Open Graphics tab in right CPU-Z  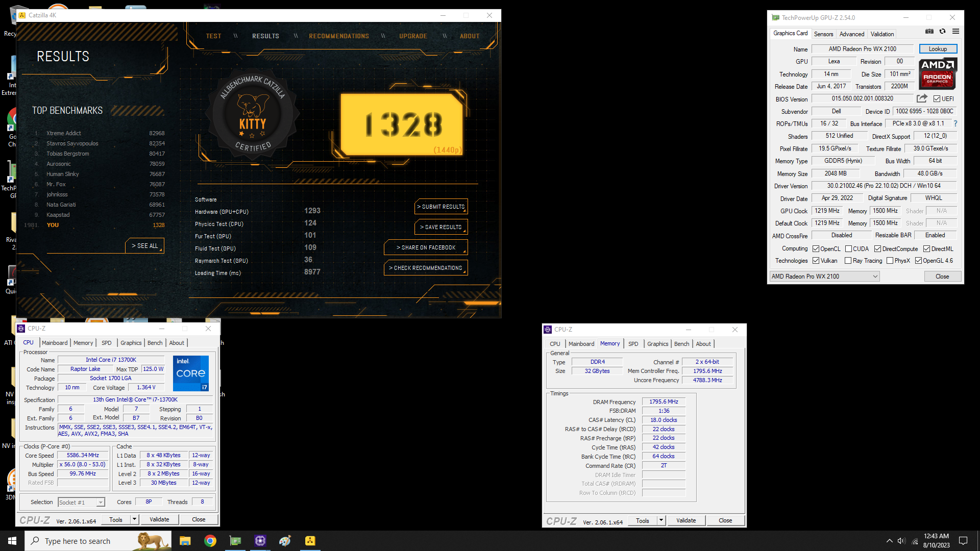coord(657,344)
